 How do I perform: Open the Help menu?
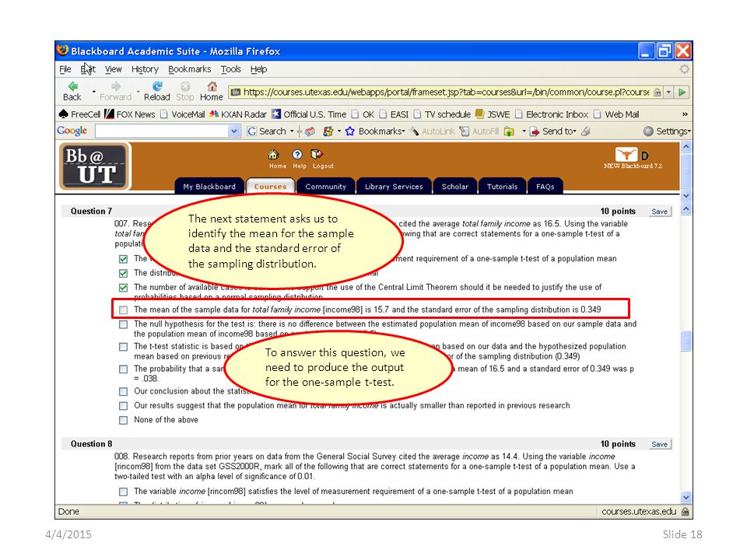click(258, 69)
